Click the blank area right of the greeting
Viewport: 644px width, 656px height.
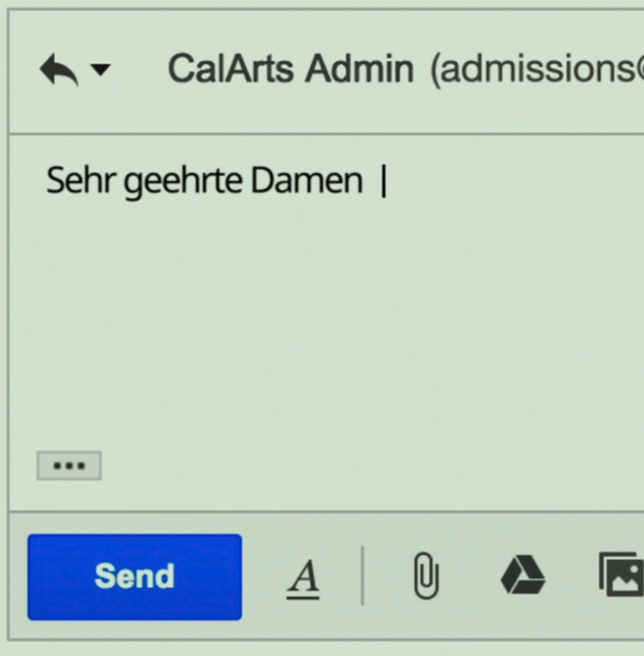[x=512, y=181]
